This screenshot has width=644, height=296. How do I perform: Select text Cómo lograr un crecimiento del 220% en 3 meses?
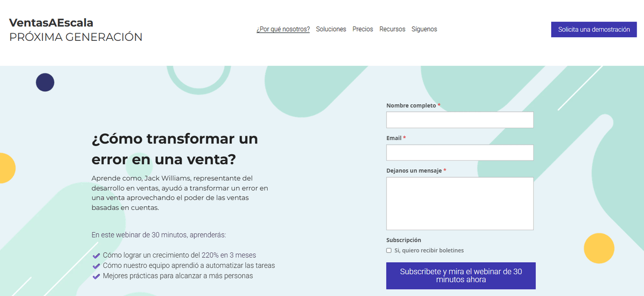tap(179, 255)
